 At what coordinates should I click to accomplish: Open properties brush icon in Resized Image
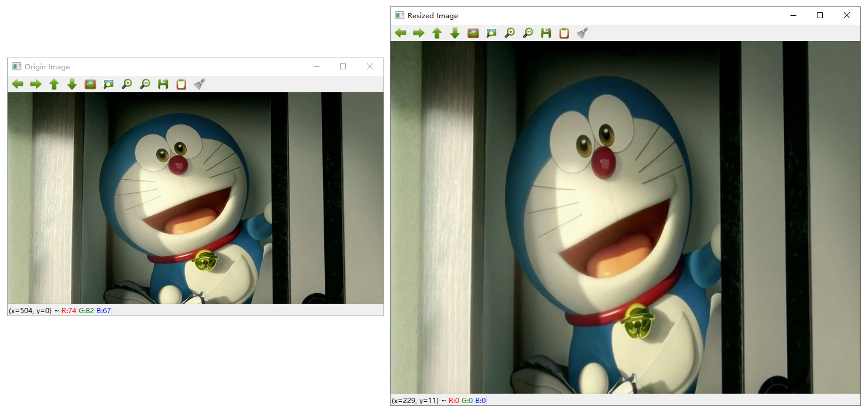click(x=582, y=33)
